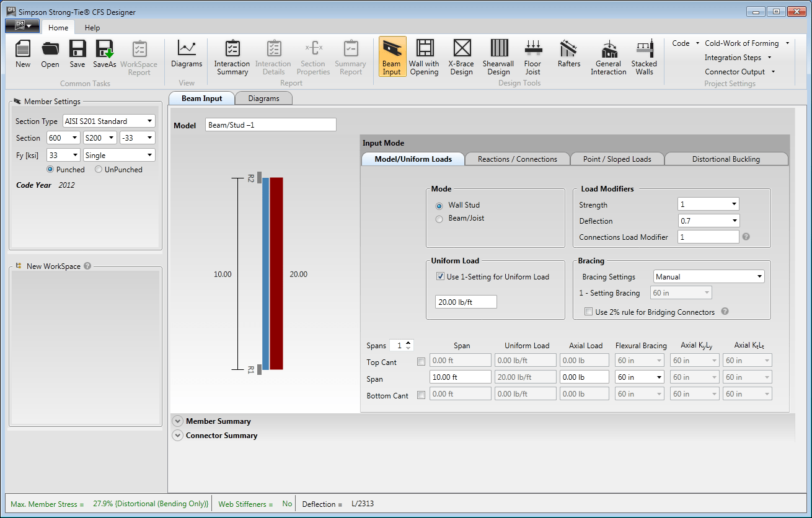The image size is (812, 518).
Task: Launch the Stacked Walls tool
Action: click(644, 57)
